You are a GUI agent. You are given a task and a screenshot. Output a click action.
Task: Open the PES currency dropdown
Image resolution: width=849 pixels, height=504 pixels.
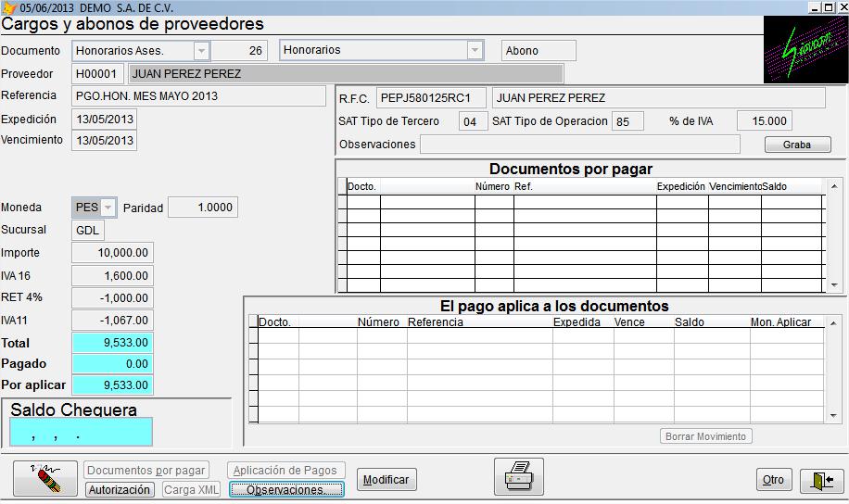click(x=108, y=208)
